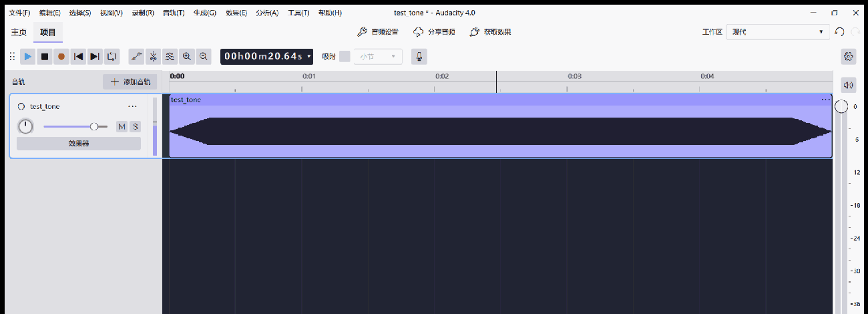
Task: Toggle the loop playback icon
Action: 112,57
